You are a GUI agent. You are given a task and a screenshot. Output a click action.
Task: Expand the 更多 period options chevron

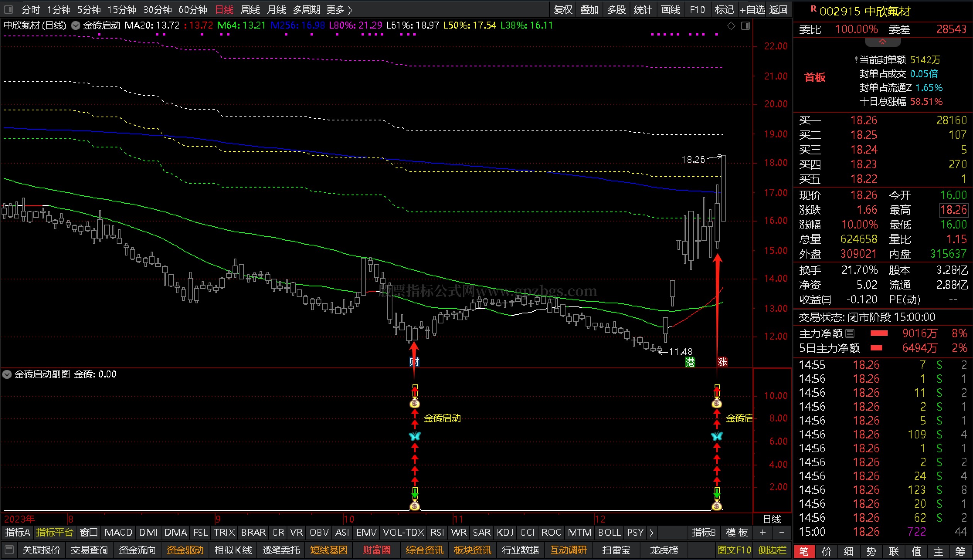[x=350, y=10]
